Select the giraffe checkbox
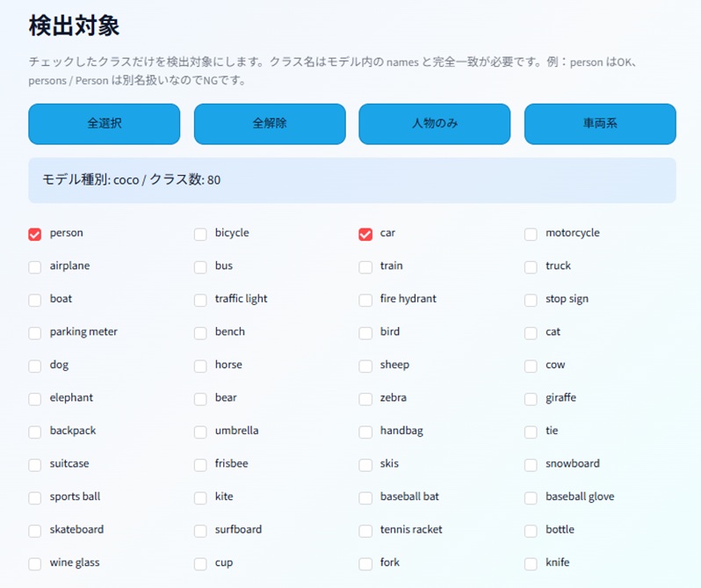The width and height of the screenshot is (701, 588). coord(531,399)
